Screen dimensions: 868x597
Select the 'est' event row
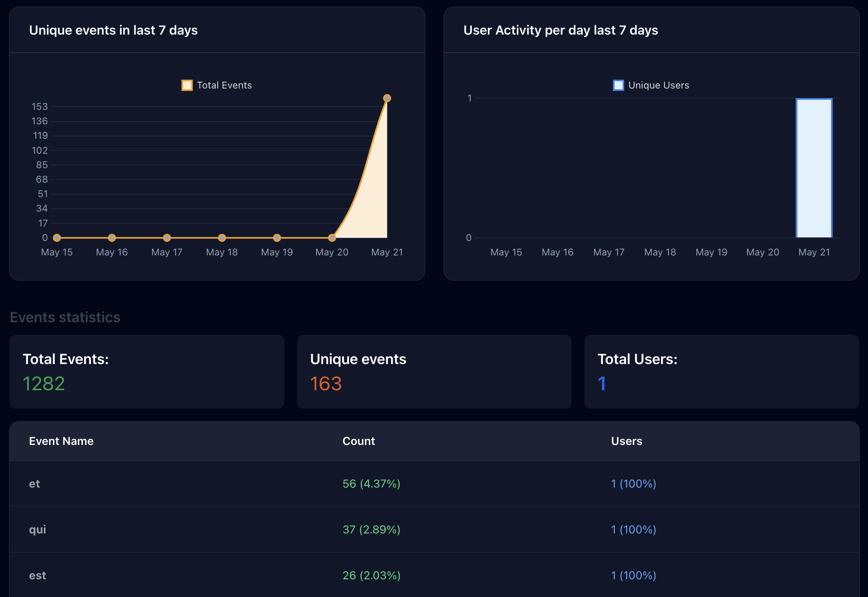click(37, 575)
